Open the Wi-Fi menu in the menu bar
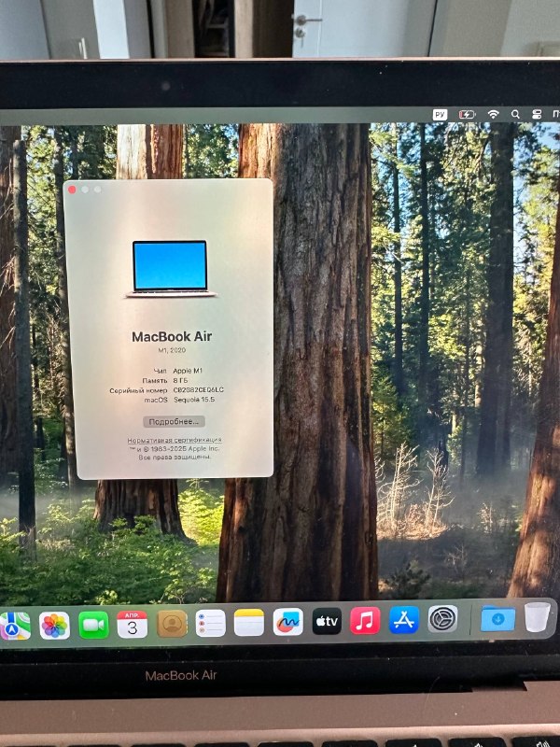 (493, 114)
